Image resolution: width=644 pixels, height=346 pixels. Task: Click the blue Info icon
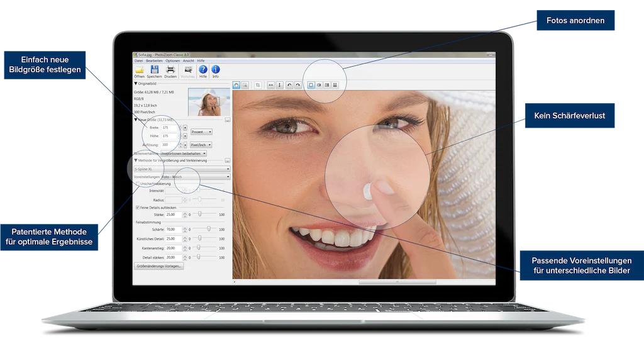tap(215, 69)
